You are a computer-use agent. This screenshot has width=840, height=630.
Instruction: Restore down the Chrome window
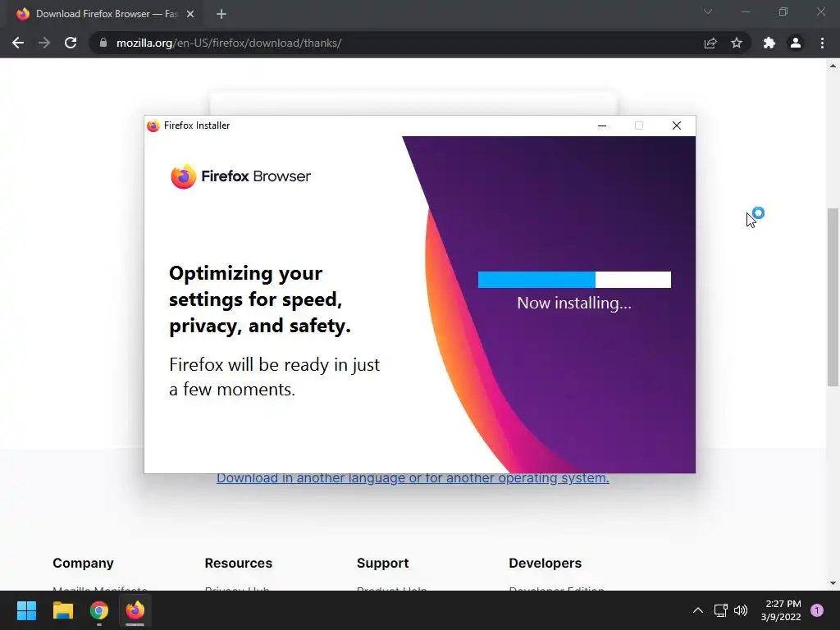tap(783, 11)
